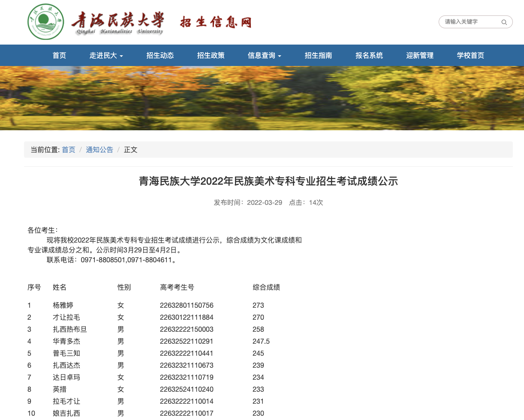Screen dimensions: 524x420
Task: Click the 青海民族大学 calligraphy name logo
Action: [x=118, y=22]
